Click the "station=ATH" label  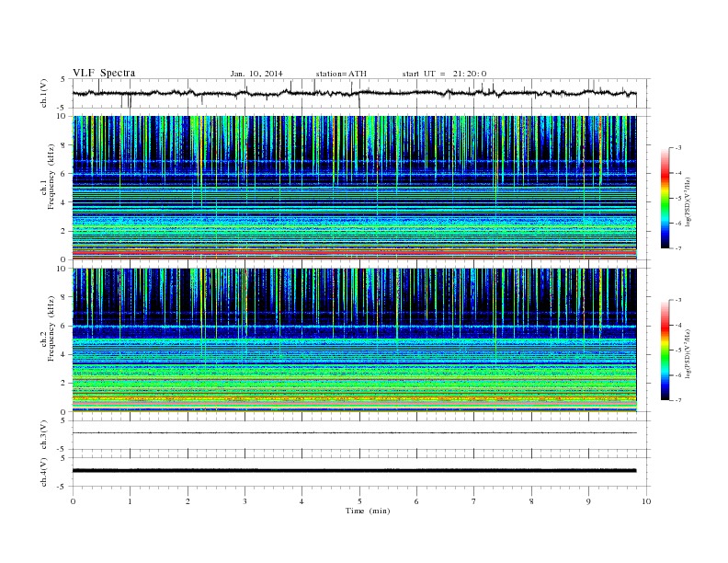point(341,74)
